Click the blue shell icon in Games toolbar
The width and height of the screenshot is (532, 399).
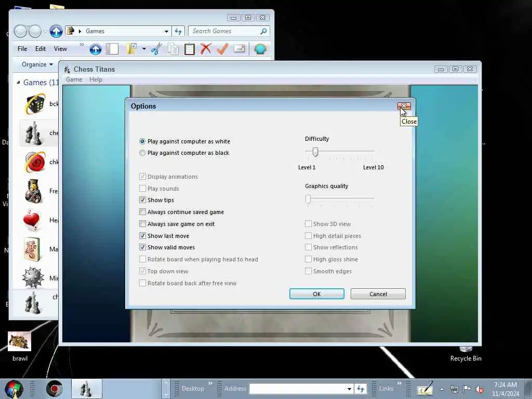click(260, 49)
